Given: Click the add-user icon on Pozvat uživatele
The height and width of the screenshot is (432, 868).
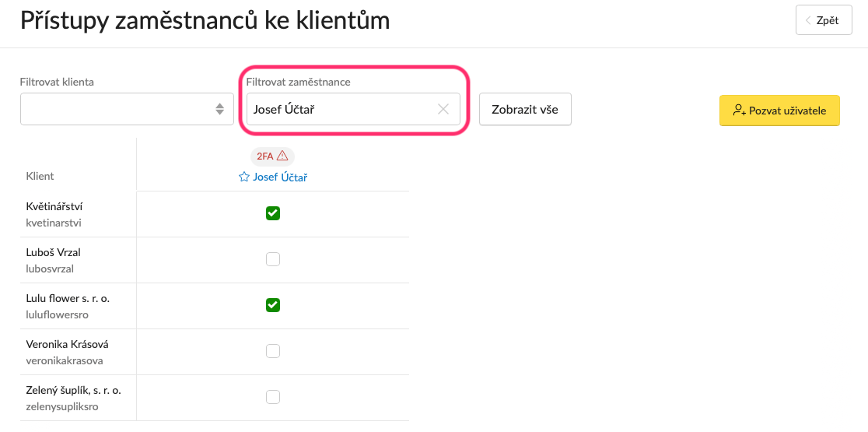Looking at the screenshot, I should click(739, 111).
